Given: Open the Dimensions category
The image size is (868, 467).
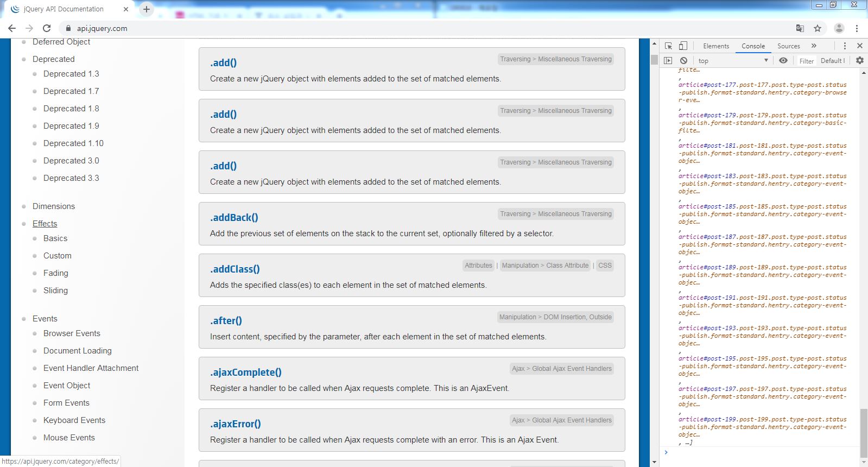Looking at the screenshot, I should coord(54,206).
